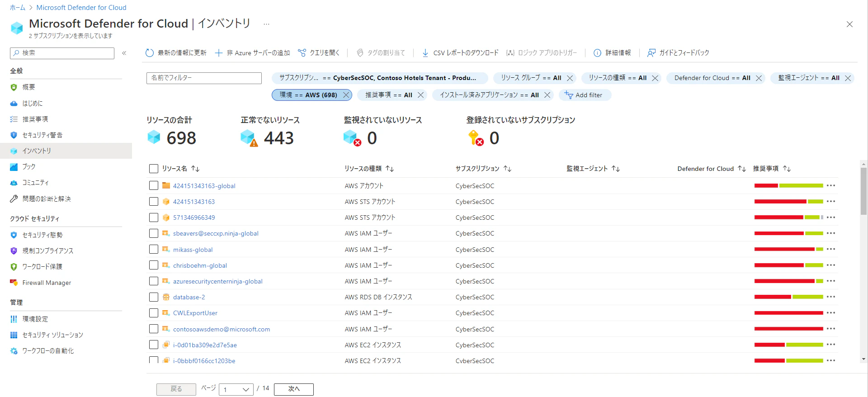Check the mikass-global row checkbox
This screenshot has height=397, width=868.
[x=154, y=250]
